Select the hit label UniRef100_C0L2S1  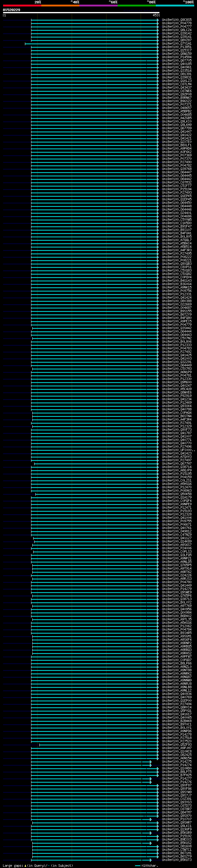click(x=176, y=481)
